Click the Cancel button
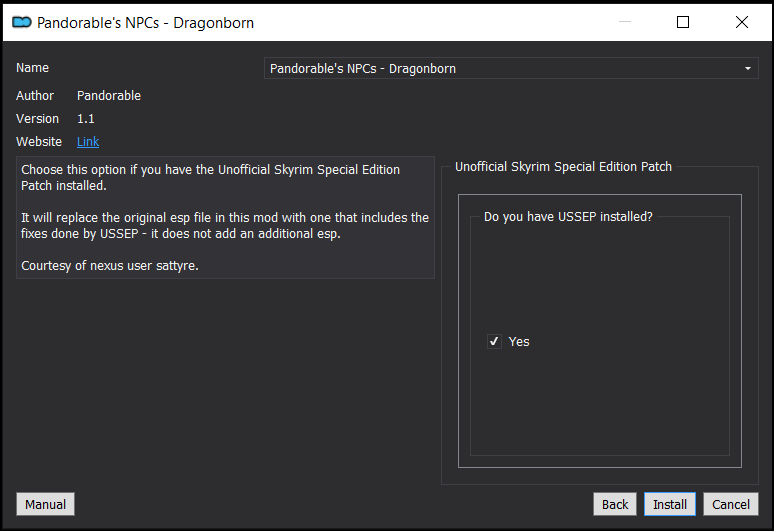The width and height of the screenshot is (774, 531). pyautogui.click(x=731, y=504)
